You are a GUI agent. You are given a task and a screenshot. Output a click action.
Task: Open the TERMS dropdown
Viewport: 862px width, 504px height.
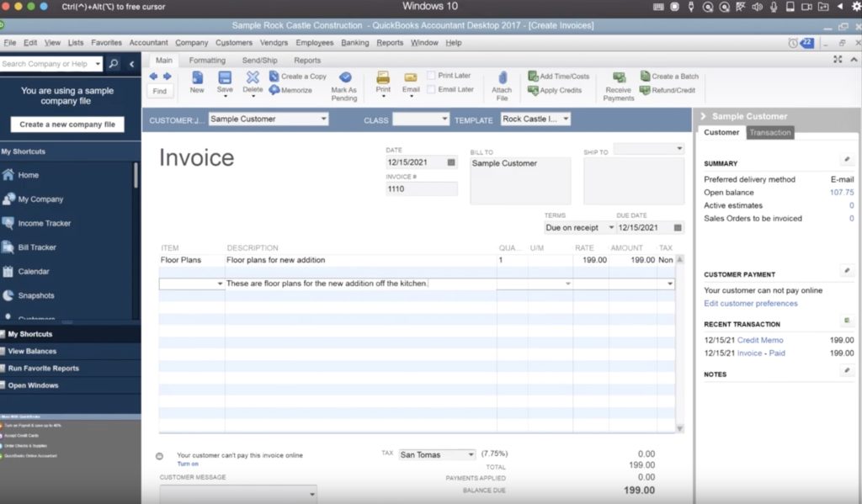[x=611, y=227]
